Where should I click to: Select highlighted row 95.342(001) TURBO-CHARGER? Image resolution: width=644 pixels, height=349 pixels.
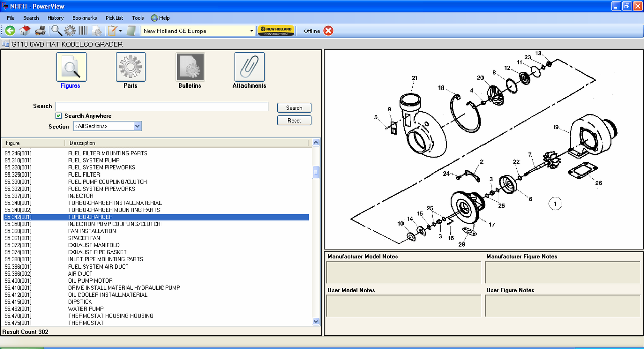[156, 217]
